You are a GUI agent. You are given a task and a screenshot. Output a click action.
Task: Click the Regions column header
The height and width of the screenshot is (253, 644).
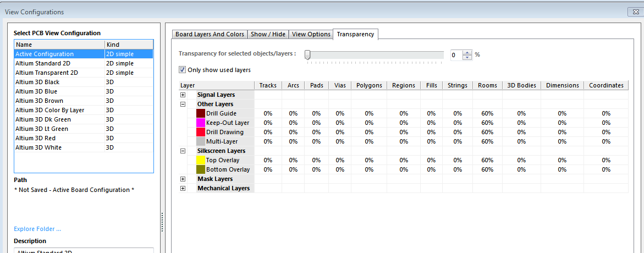pos(403,85)
